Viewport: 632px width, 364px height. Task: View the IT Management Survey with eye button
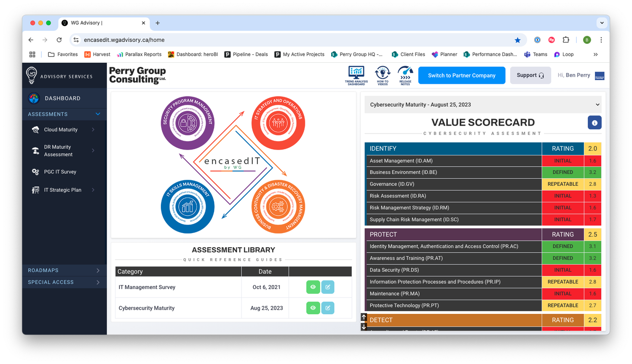click(x=313, y=287)
